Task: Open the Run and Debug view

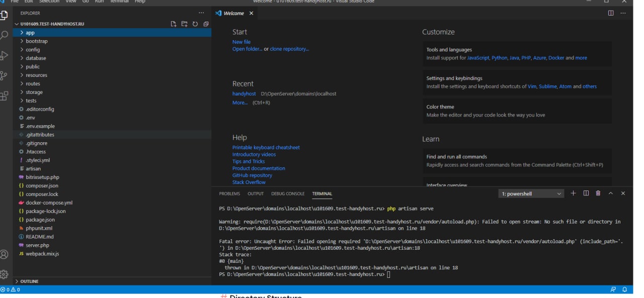Action: 4,55
